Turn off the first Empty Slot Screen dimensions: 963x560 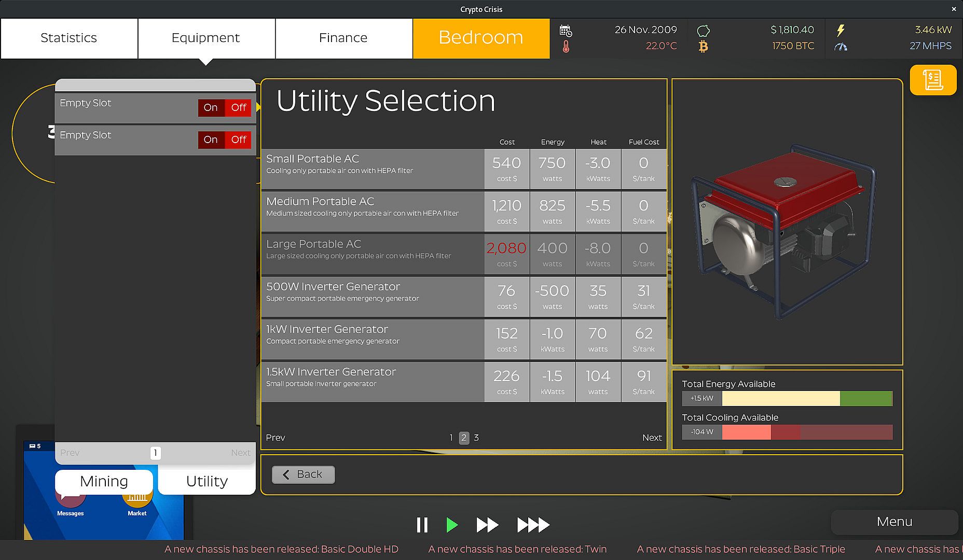[x=239, y=107]
